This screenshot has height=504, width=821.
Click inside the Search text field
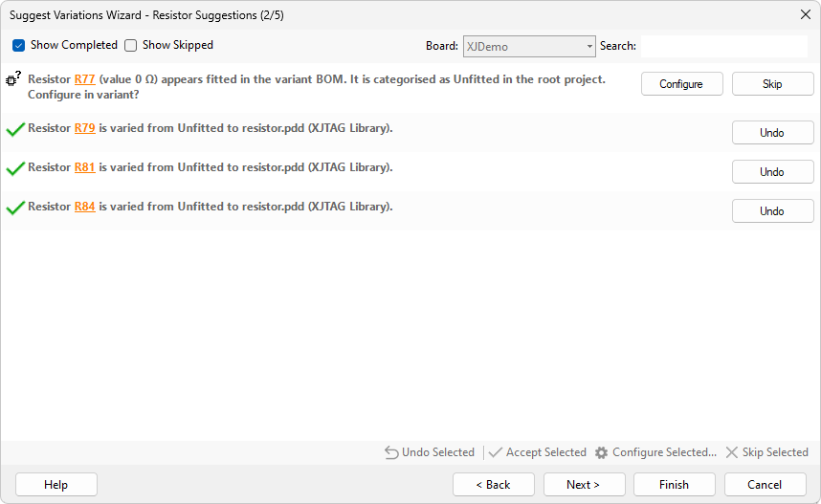723,46
